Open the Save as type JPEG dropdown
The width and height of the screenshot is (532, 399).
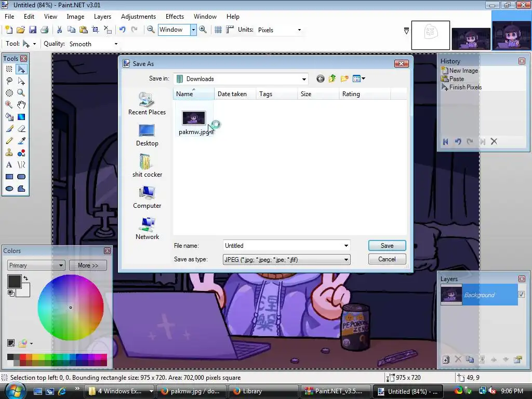click(346, 260)
